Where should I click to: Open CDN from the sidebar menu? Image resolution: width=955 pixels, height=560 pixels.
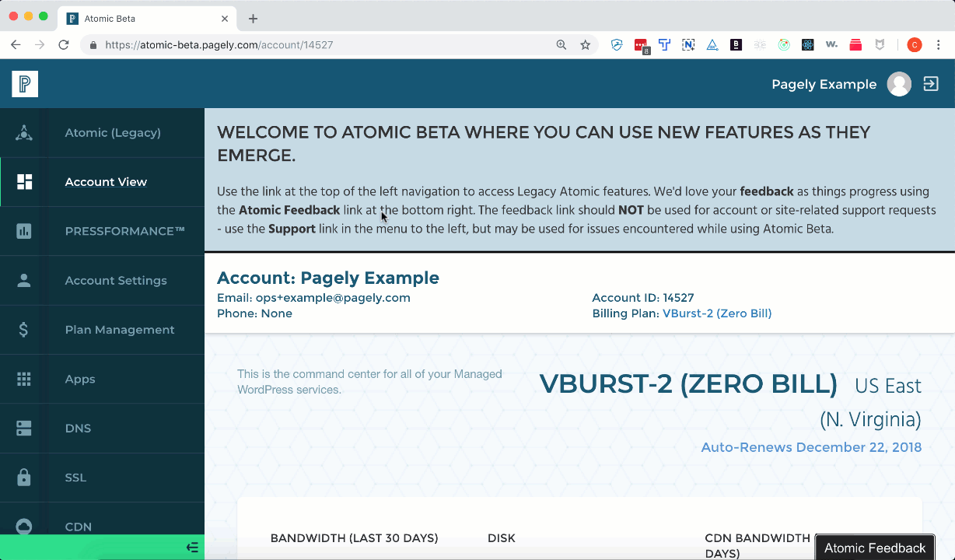79,527
